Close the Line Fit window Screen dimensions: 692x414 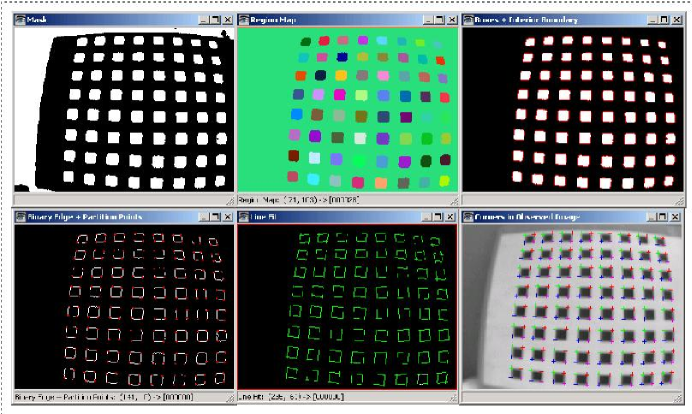click(x=450, y=217)
